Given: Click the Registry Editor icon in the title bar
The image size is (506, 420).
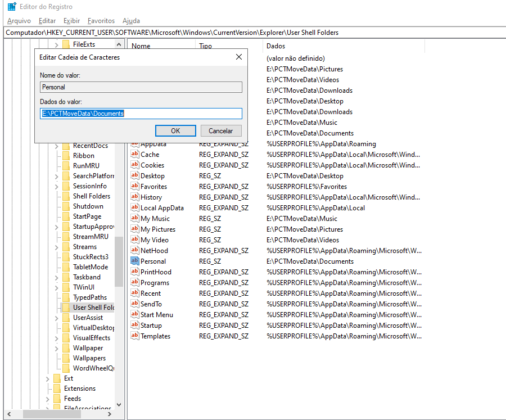Looking at the screenshot, I should 11,7.
